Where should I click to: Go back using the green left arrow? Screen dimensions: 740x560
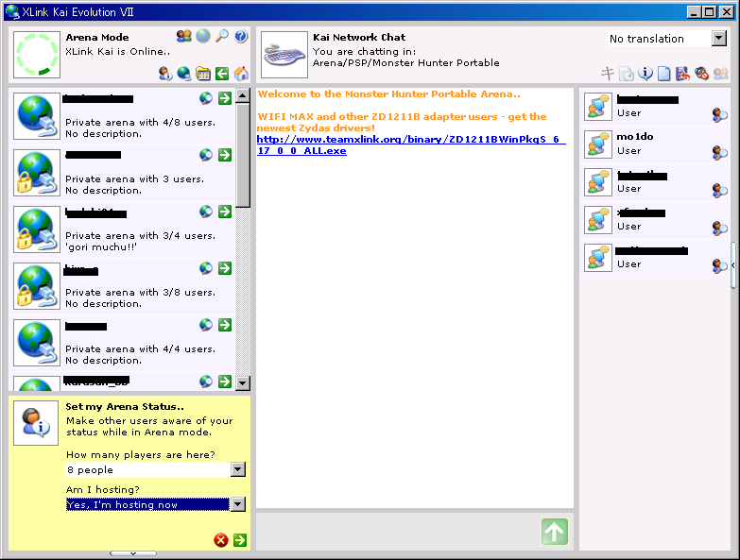tap(222, 74)
